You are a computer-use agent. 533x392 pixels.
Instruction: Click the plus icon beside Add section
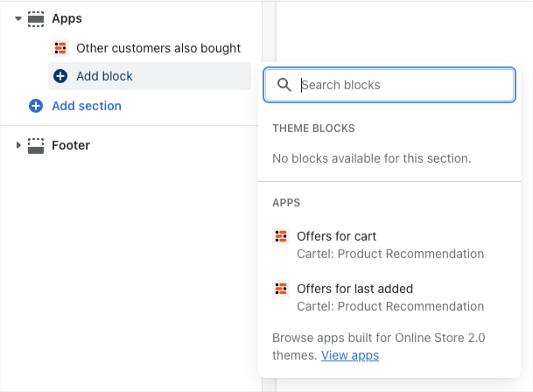point(36,106)
